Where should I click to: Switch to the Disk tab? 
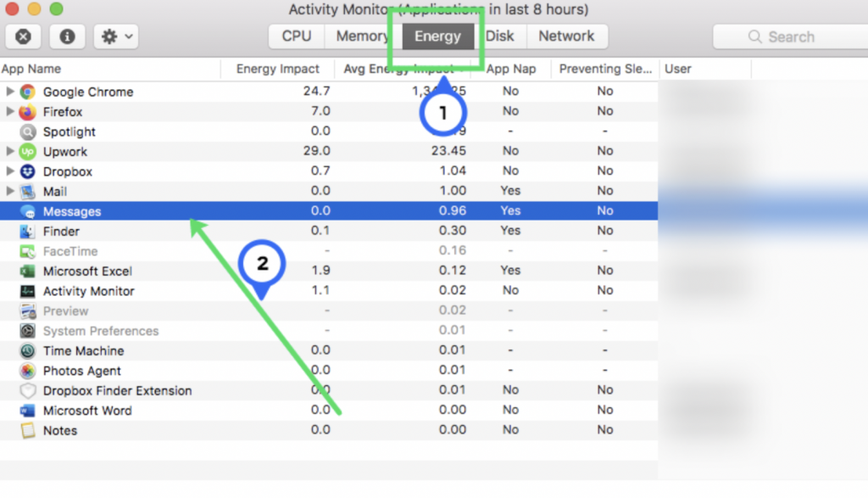pyautogui.click(x=500, y=36)
